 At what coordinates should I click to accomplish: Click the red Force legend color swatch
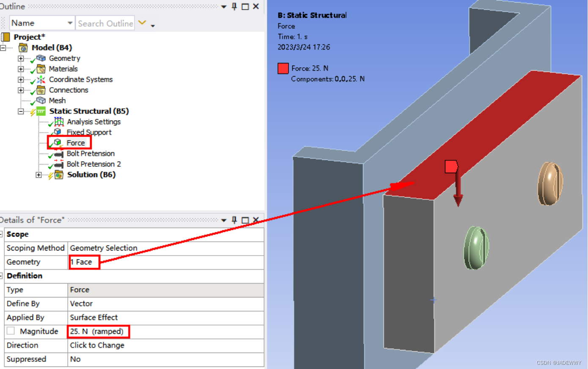point(283,68)
